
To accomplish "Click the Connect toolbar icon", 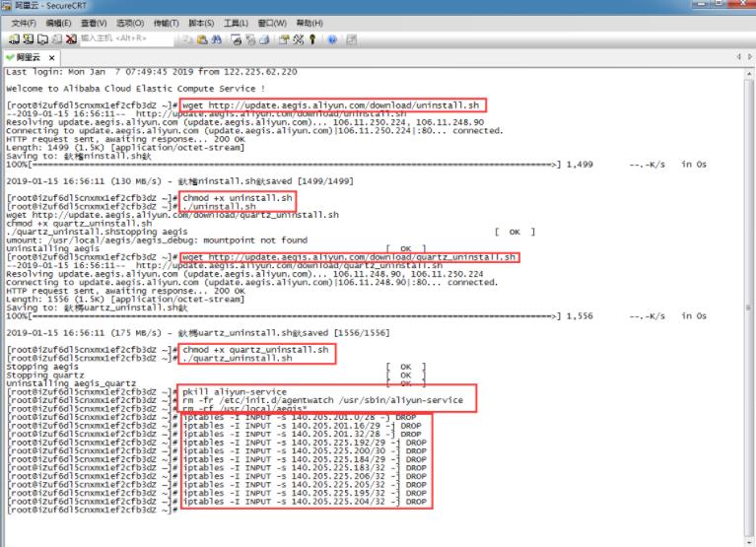I will coord(13,39).
